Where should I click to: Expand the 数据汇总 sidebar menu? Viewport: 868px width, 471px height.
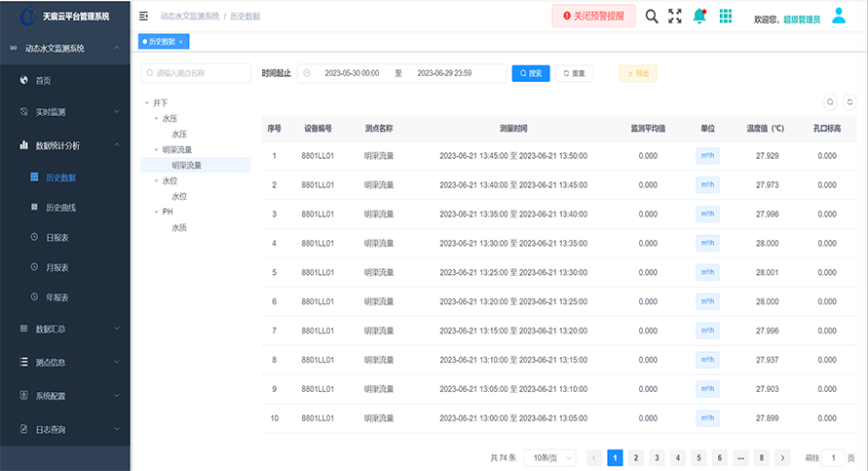pos(64,329)
